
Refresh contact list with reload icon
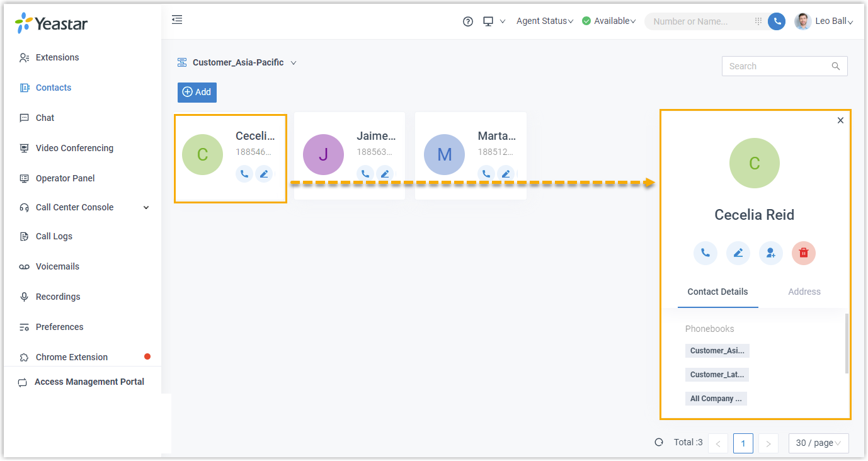click(659, 442)
